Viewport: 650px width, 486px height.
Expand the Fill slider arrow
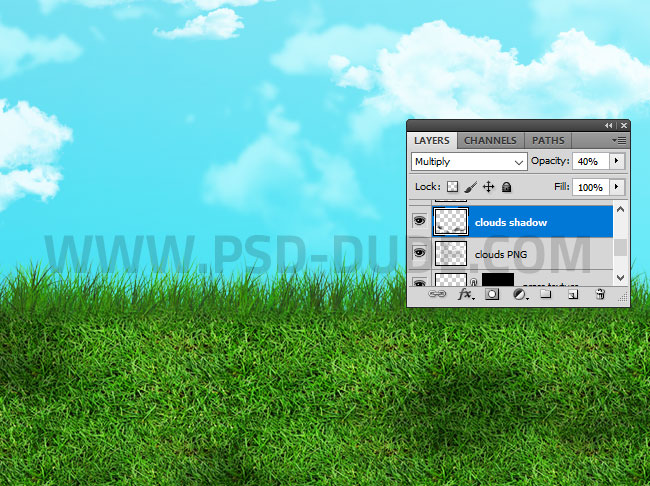pyautogui.click(x=616, y=187)
